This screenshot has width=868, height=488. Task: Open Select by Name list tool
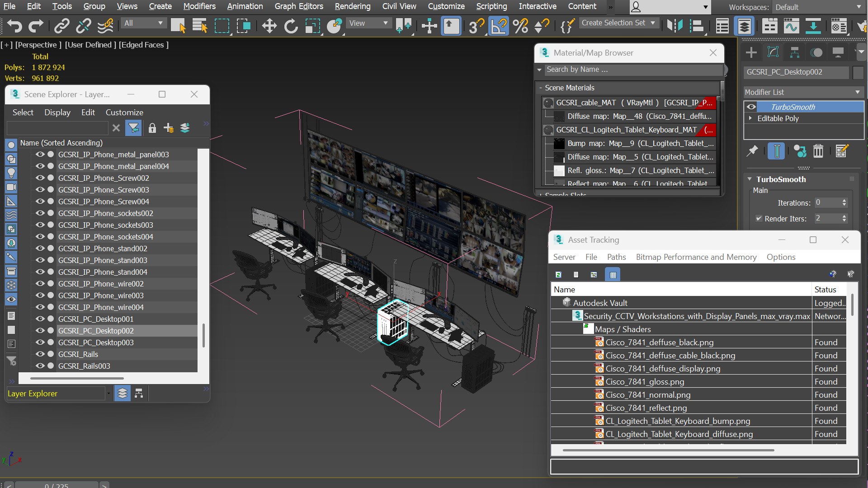click(x=200, y=26)
